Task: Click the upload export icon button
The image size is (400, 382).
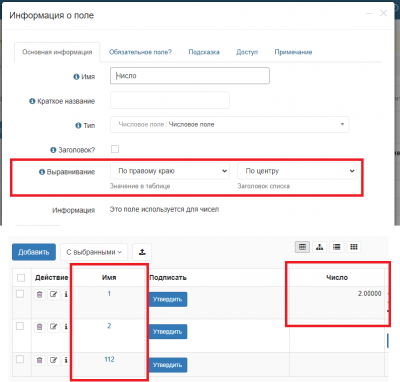Action: click(x=142, y=252)
